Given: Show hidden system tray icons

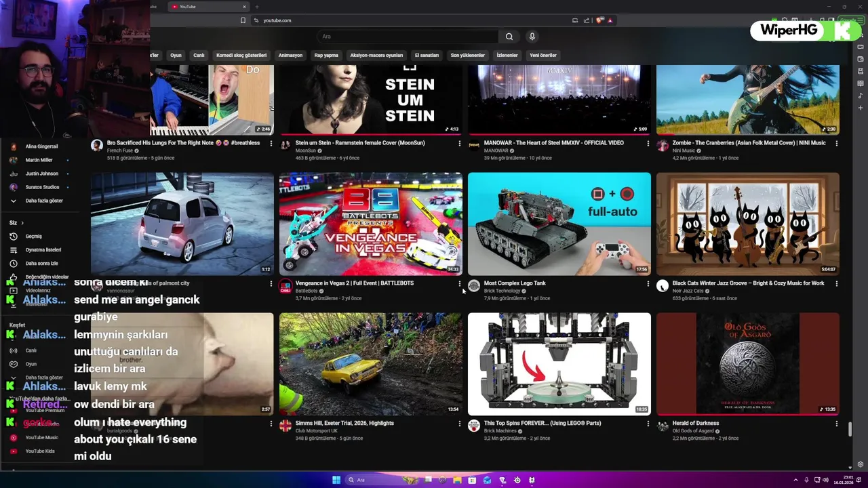Looking at the screenshot, I should coord(796,480).
